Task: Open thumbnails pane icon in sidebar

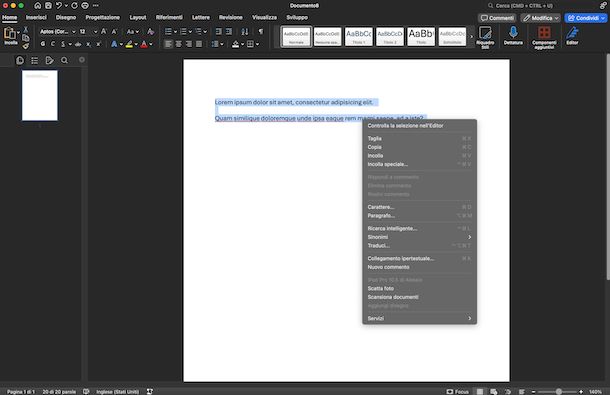Action: (20, 60)
